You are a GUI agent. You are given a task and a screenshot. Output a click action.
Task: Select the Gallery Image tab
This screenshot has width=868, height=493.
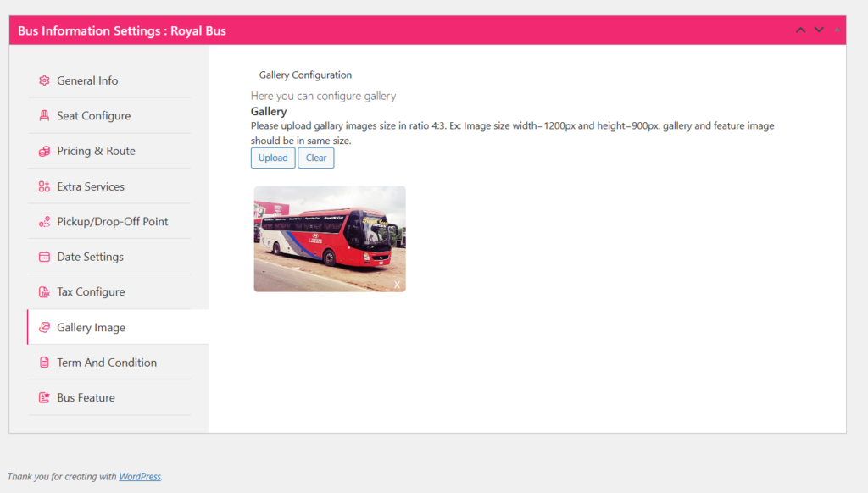click(91, 327)
